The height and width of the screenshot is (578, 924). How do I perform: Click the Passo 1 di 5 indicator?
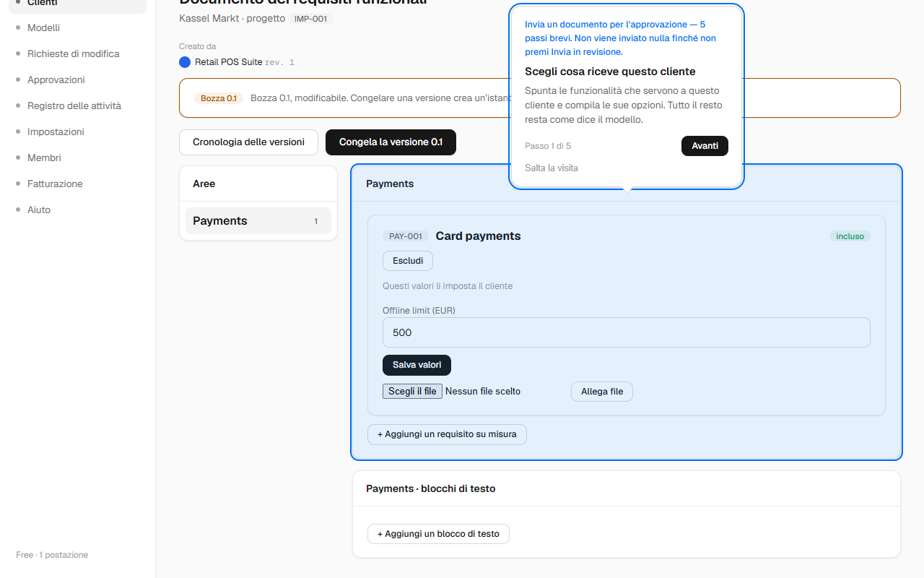coord(548,146)
